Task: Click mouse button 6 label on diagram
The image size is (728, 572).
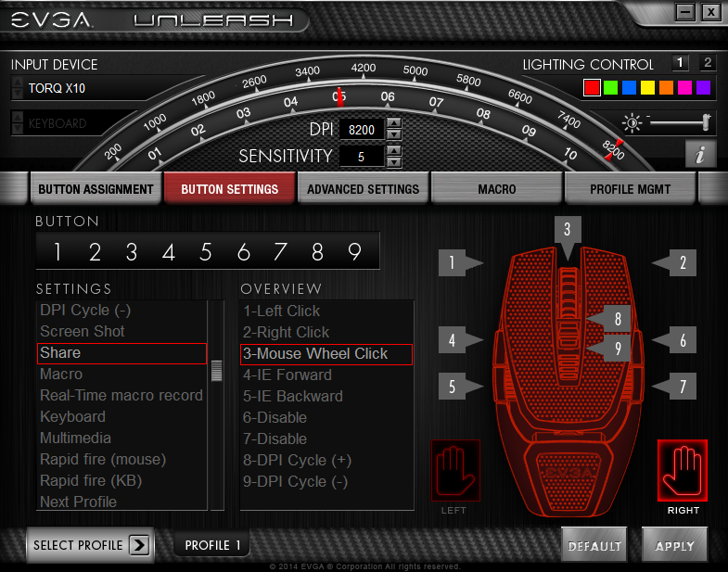Action: (683, 341)
